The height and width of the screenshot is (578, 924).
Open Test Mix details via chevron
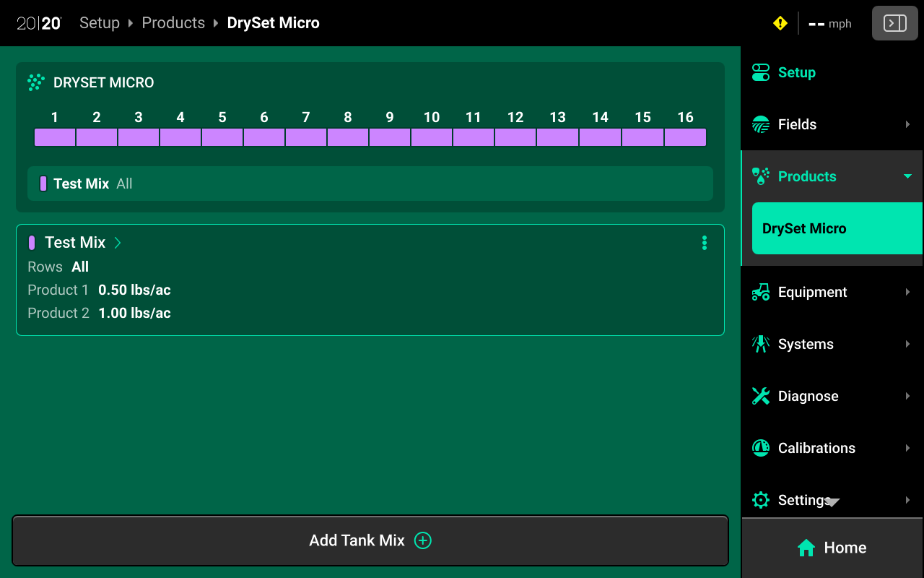tap(118, 243)
